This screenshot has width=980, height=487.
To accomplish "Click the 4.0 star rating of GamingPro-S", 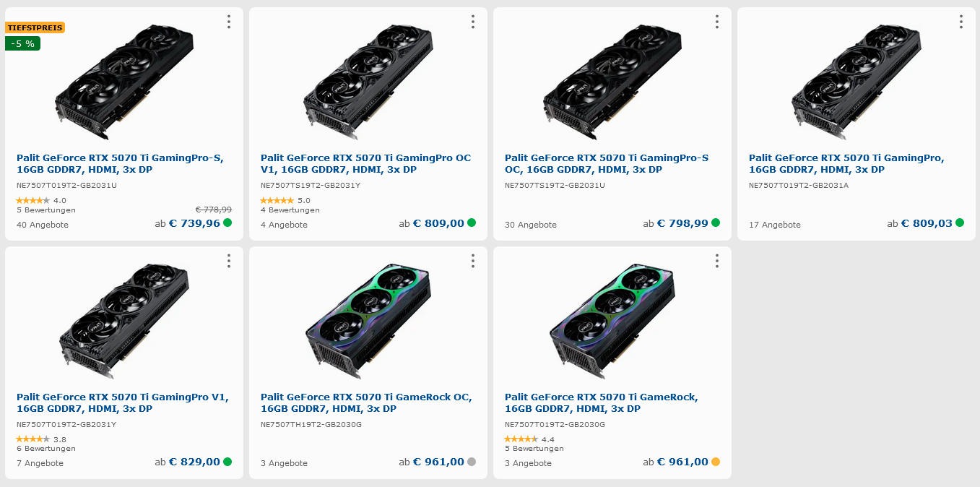I will tap(32, 200).
